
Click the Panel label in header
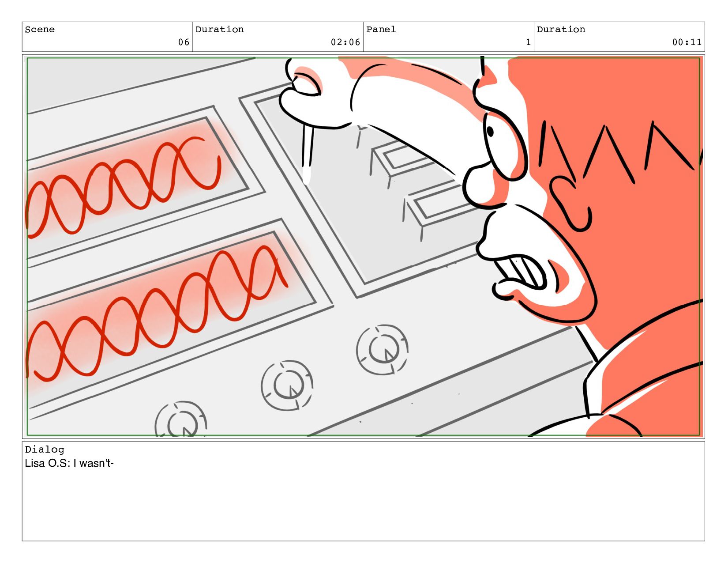381,30
